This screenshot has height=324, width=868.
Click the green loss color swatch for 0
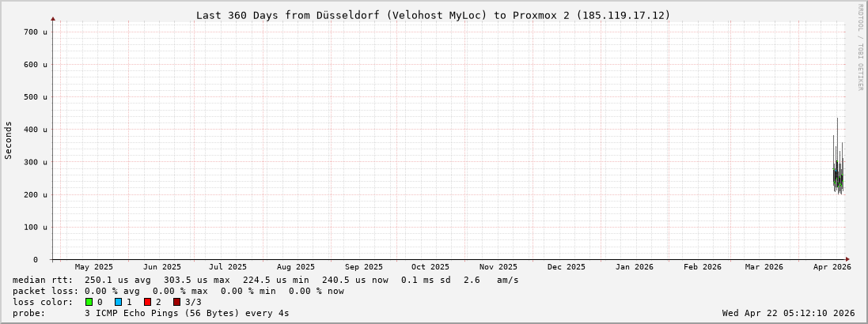coord(89,302)
